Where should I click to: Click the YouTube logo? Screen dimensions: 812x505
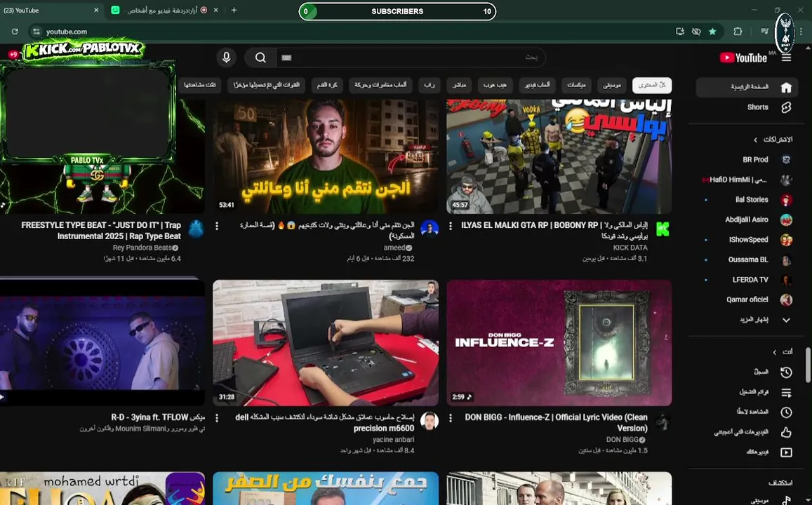tap(744, 58)
